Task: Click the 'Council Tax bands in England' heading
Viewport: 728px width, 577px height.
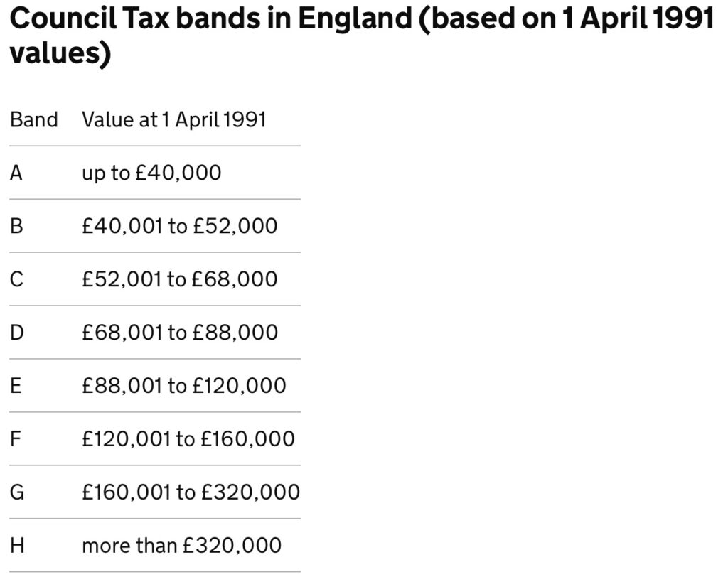Action: (x=213, y=20)
